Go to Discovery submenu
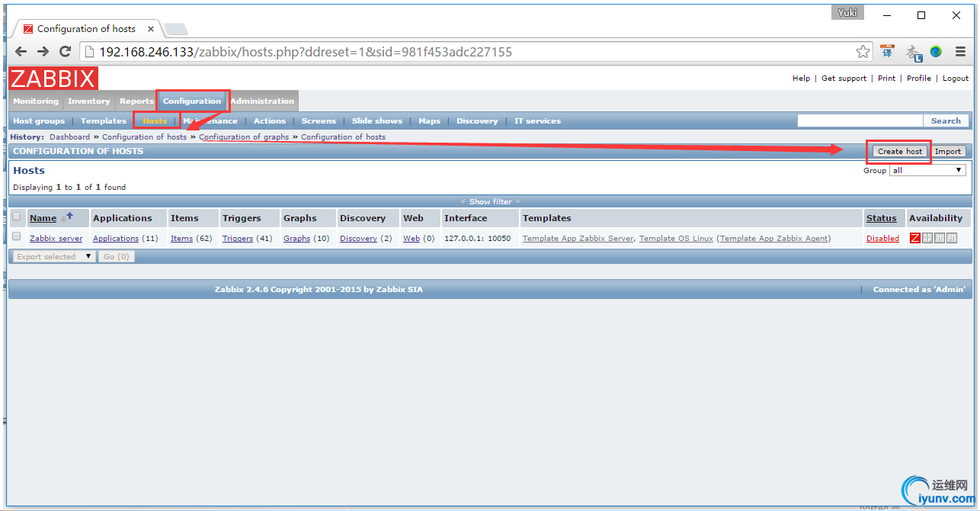980x511 pixels. click(477, 121)
